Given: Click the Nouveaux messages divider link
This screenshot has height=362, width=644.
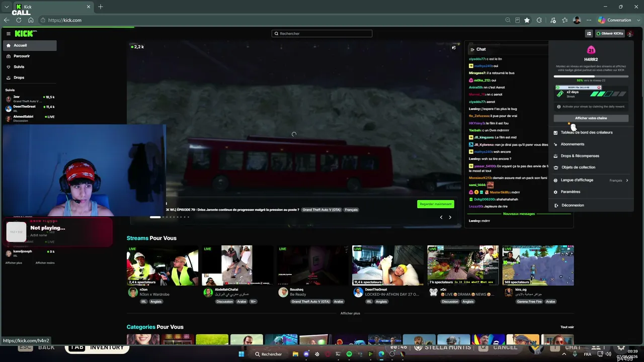Looking at the screenshot, I should pyautogui.click(x=519, y=214).
